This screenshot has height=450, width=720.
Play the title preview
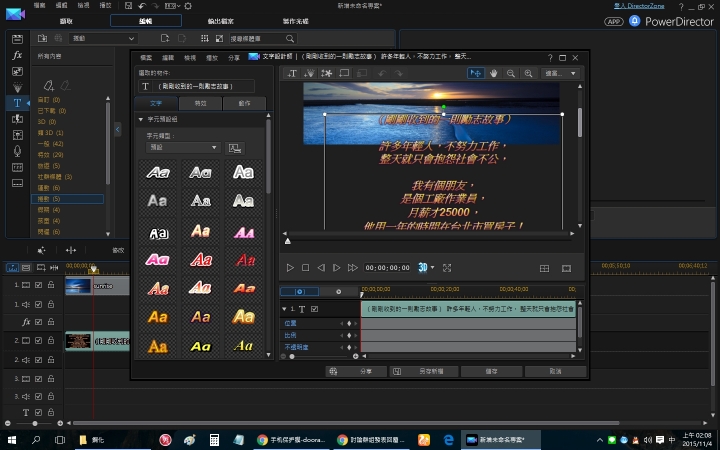[x=290, y=268]
